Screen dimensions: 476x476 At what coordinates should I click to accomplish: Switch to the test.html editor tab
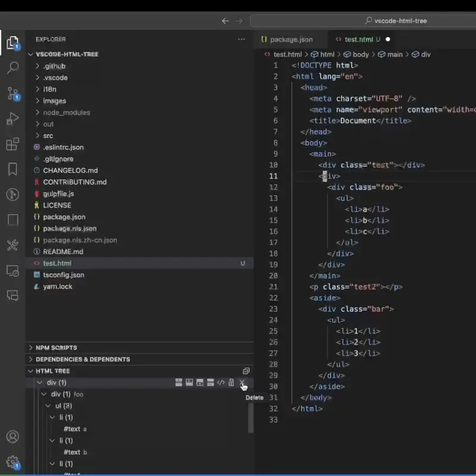[x=362, y=39]
